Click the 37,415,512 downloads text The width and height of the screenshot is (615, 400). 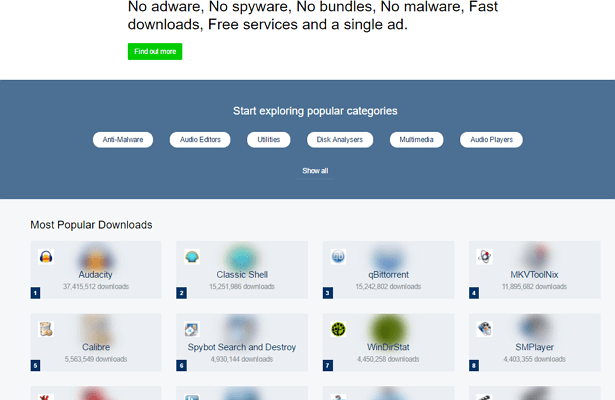(x=96, y=287)
